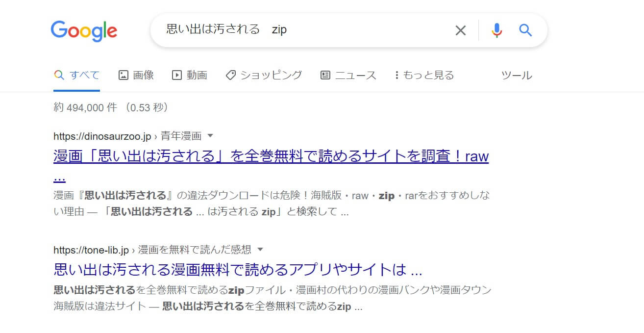Open result 思い出は汚される漫画無料で読めるアプリやサイトは
This screenshot has height=333, width=644.
tap(238, 270)
